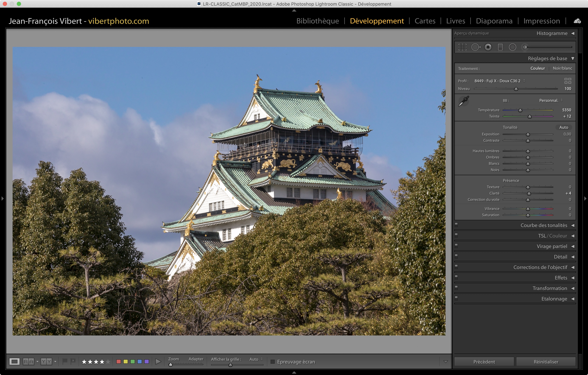The width and height of the screenshot is (588, 375).
Task: Open the profile browser grid icon
Action: tap(568, 81)
